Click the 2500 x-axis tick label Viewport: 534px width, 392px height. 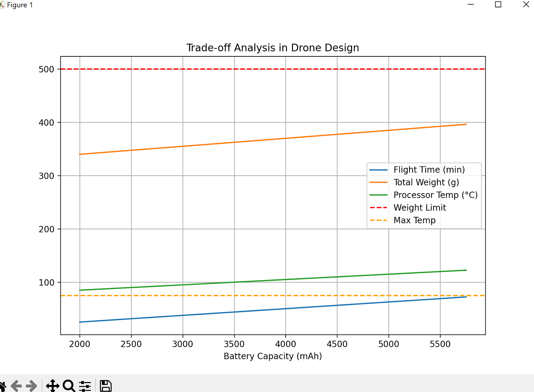pos(131,344)
